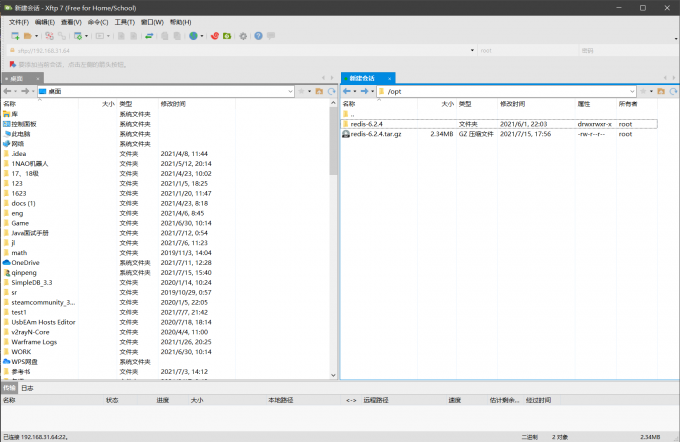Screen dimensions: 680x442
Task: Go forward in the remote pane
Action: coord(364,91)
